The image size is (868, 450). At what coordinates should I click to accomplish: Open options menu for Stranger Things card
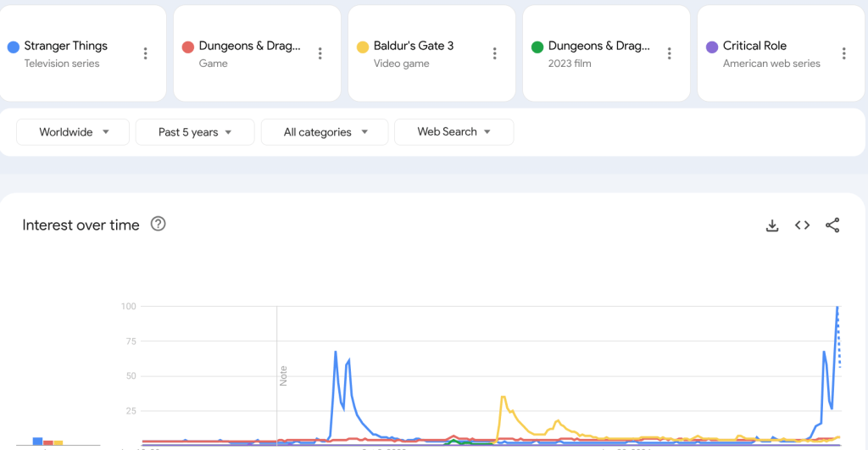[146, 53]
